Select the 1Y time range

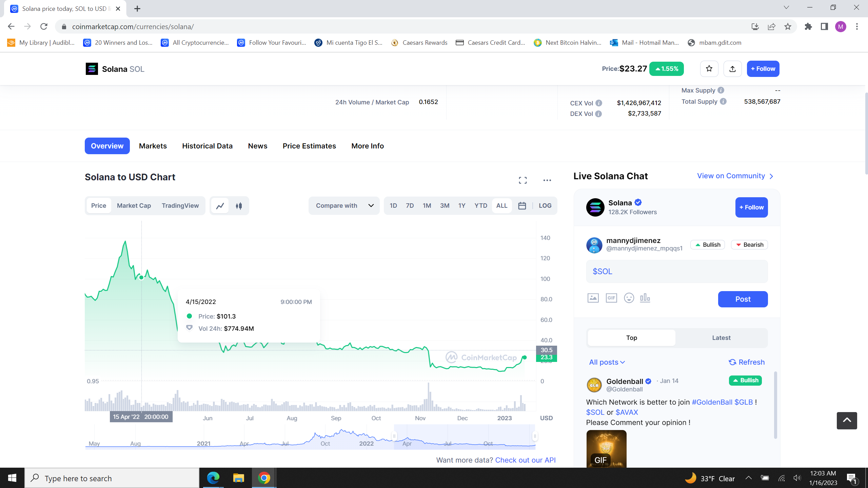coord(462,206)
